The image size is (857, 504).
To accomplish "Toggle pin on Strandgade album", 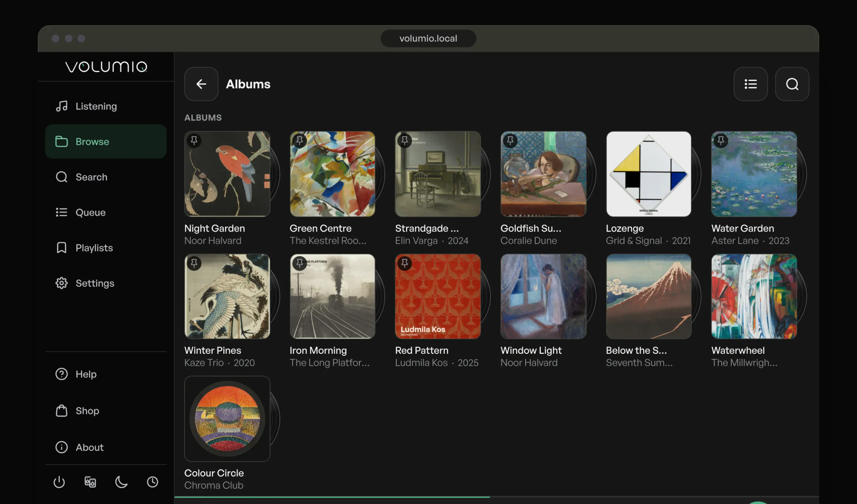I will [x=405, y=140].
